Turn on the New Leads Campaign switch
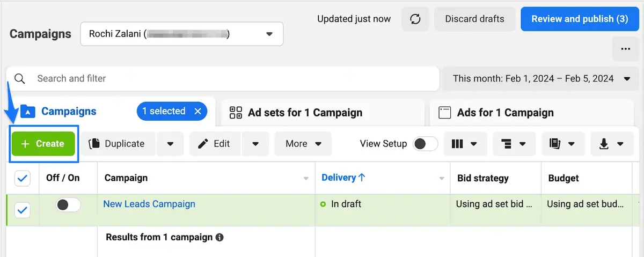The width and height of the screenshot is (644, 257). coord(68,204)
